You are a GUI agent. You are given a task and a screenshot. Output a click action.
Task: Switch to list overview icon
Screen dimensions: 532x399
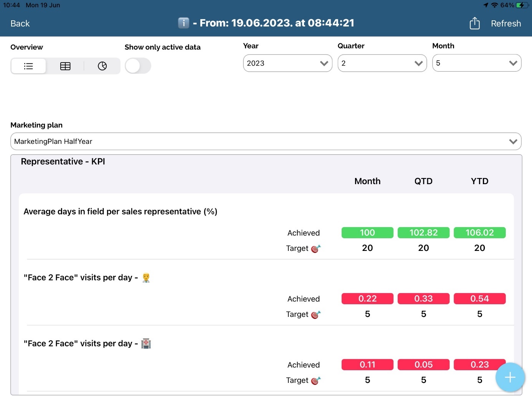pos(28,66)
